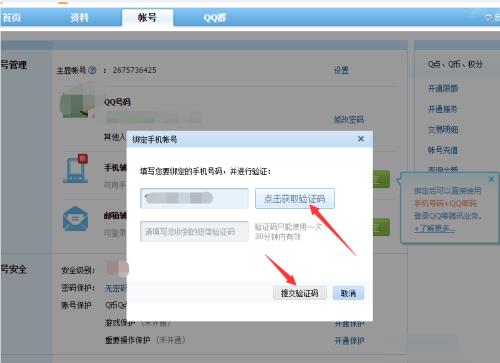Click the email envelope account icon
Image resolution: width=500 pixels, height=363 pixels.
(x=76, y=219)
